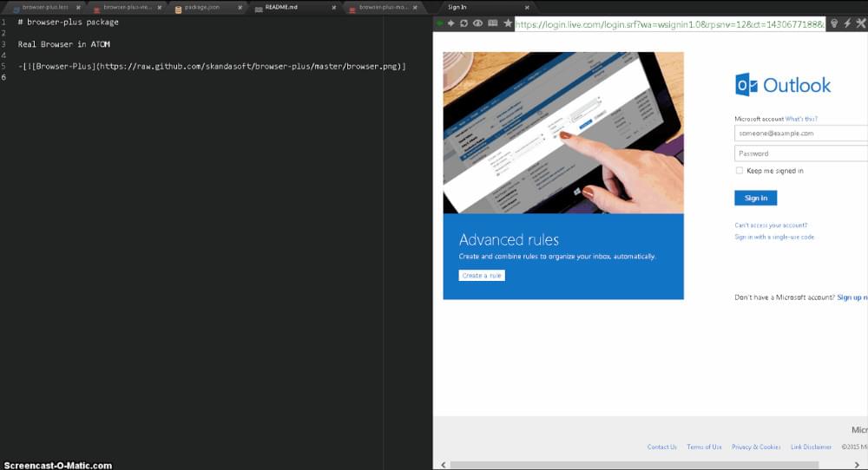This screenshot has width=868, height=470.
Task: Click the horizontal scrollbar left arrow
Action: point(444,465)
